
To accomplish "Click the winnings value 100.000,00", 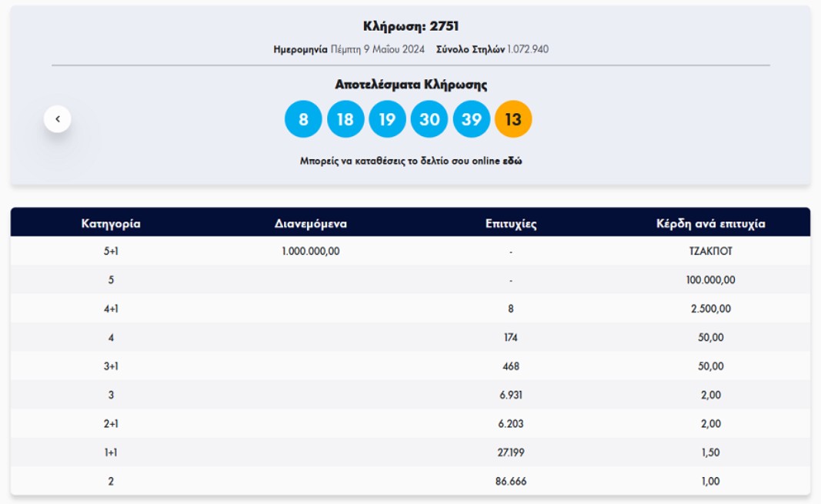I will (x=710, y=280).
